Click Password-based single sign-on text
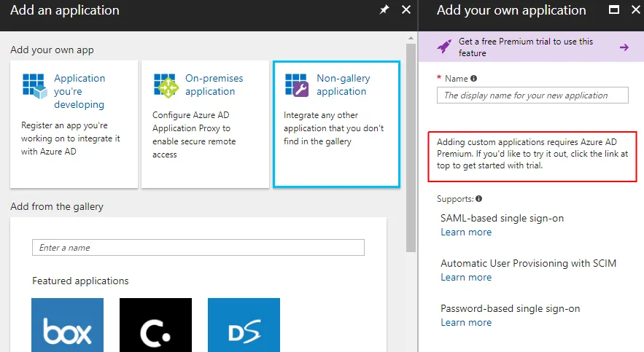 point(510,308)
